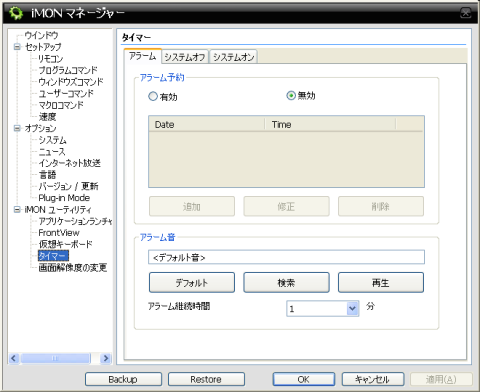The width and height of the screenshot is (480, 392).
Task: Select タイマー in the tree
Action: pos(53,256)
